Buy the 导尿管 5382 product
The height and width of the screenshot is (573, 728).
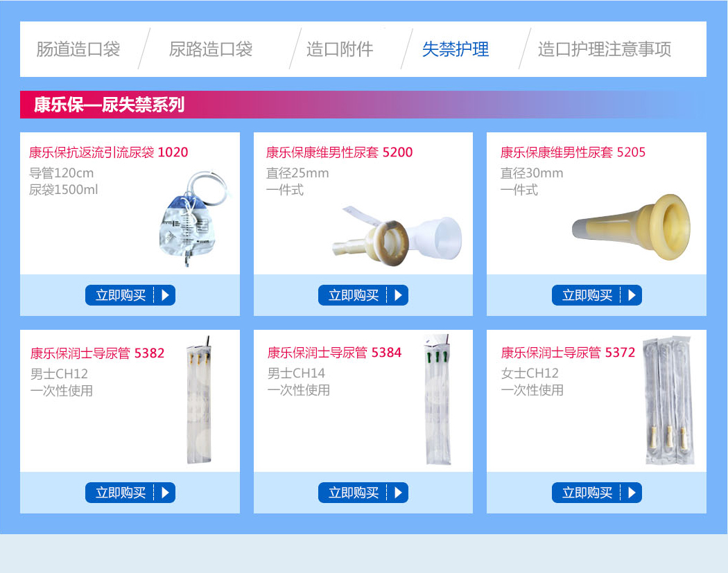click(130, 492)
